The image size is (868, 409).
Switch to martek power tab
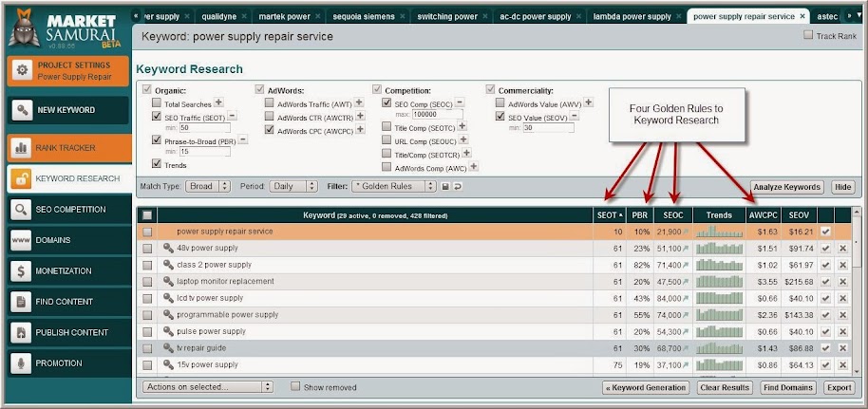tap(285, 16)
